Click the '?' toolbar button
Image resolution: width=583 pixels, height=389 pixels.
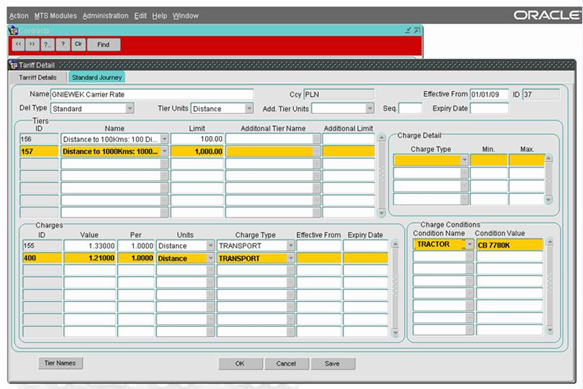(x=63, y=44)
